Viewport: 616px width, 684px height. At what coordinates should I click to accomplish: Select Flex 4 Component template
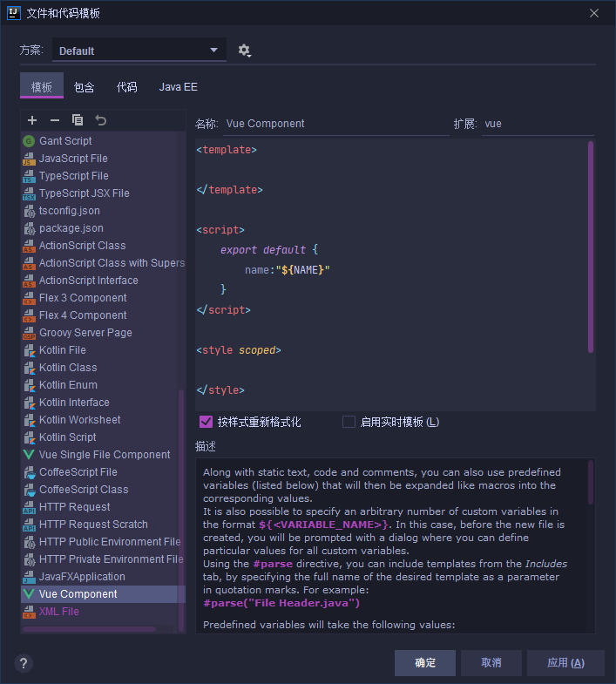104,315
